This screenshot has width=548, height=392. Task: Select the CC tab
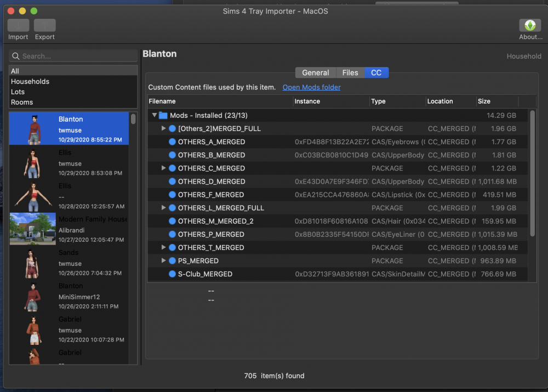376,73
